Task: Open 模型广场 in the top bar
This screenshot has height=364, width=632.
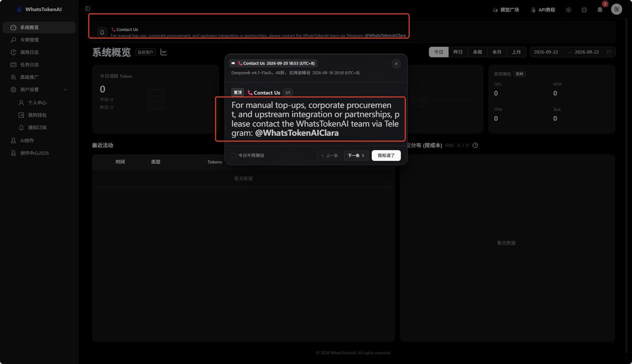Action: click(x=506, y=9)
